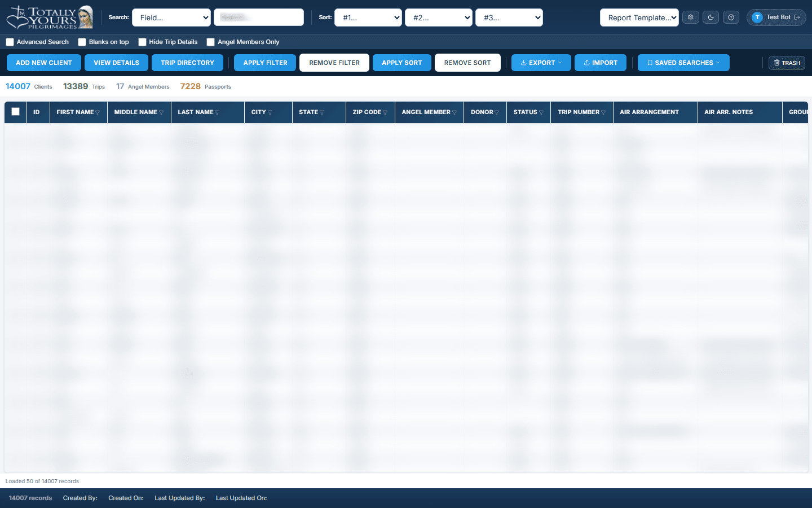Image resolution: width=812 pixels, height=508 pixels.
Task: Log out using the arrow icon beside Test Bot
Action: tap(797, 17)
